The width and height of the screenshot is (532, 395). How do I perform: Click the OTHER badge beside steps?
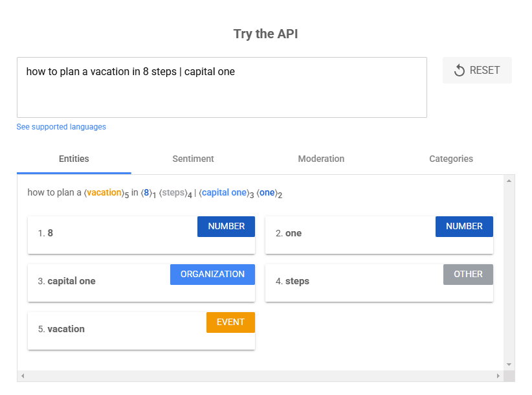tap(468, 275)
